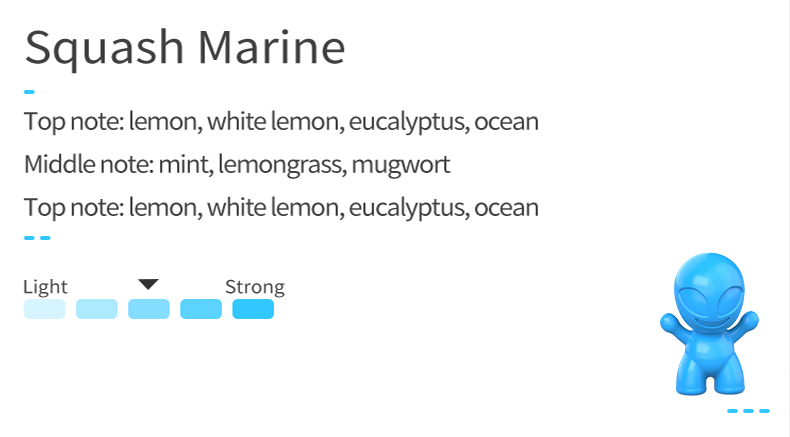Click the Squash Marine title
The width and height of the screenshot is (790, 437).
(x=185, y=48)
